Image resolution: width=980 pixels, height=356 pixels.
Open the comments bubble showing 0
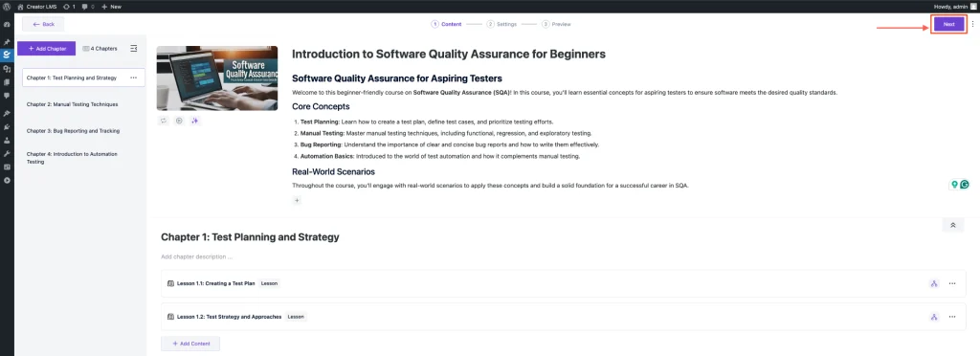pos(88,7)
